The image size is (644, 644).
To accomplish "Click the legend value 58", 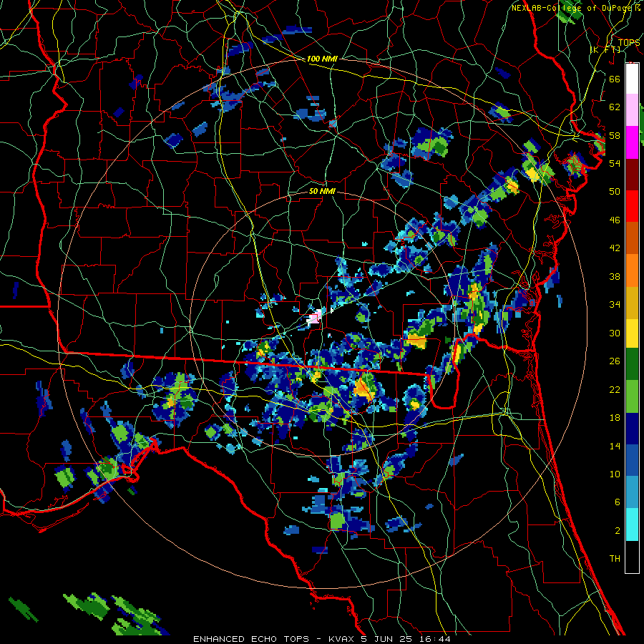I will [x=615, y=135].
